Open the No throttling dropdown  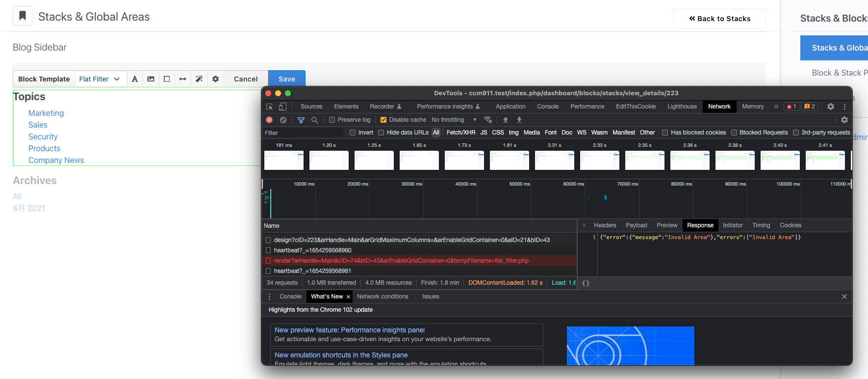click(x=454, y=120)
